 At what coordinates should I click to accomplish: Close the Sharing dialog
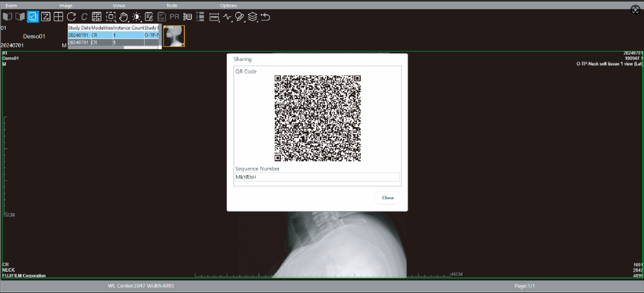coord(387,198)
